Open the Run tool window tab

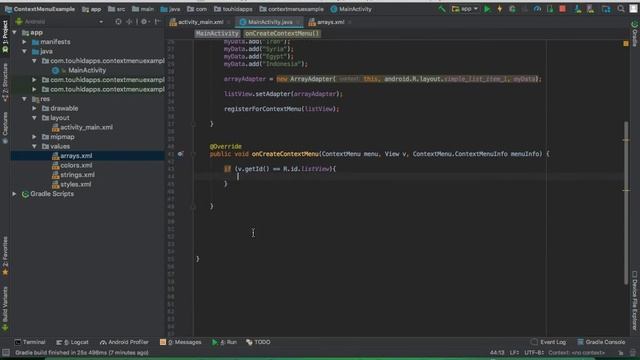224,342
